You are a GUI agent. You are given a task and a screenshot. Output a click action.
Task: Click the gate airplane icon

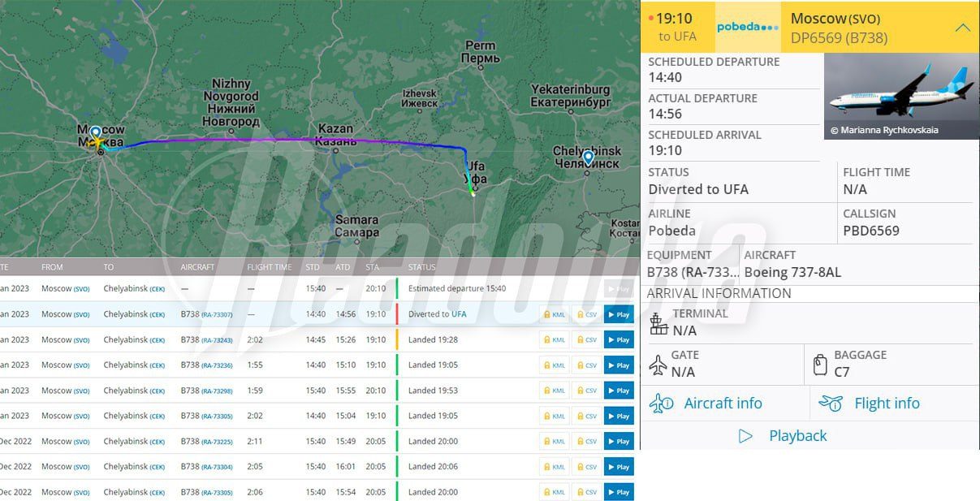(x=658, y=365)
